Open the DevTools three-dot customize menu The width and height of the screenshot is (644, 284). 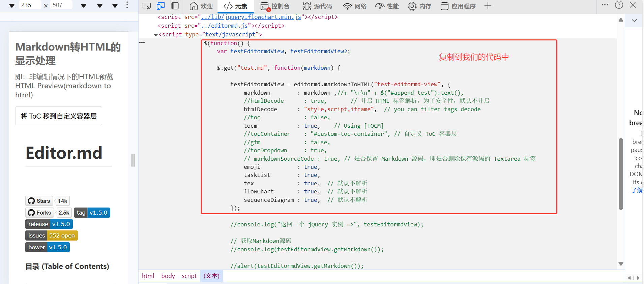tap(605, 5)
